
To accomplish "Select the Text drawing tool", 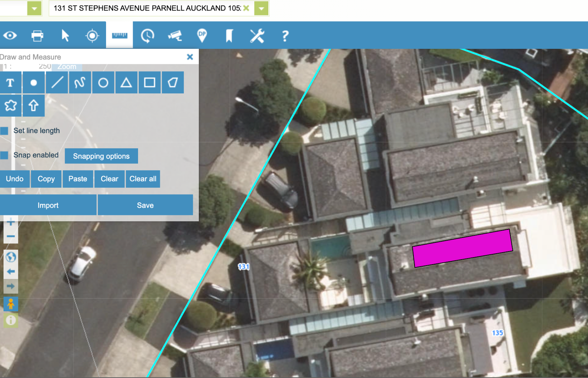I will [11, 83].
